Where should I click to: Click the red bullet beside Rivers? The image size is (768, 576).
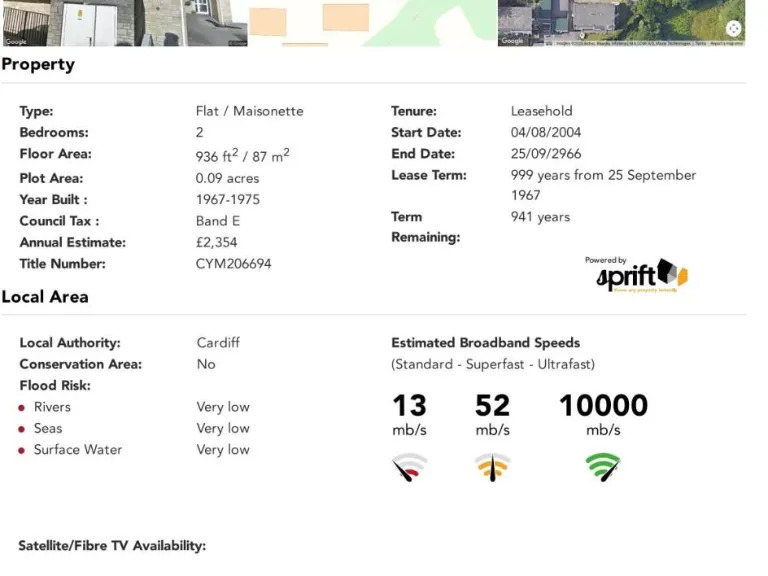click(x=22, y=408)
